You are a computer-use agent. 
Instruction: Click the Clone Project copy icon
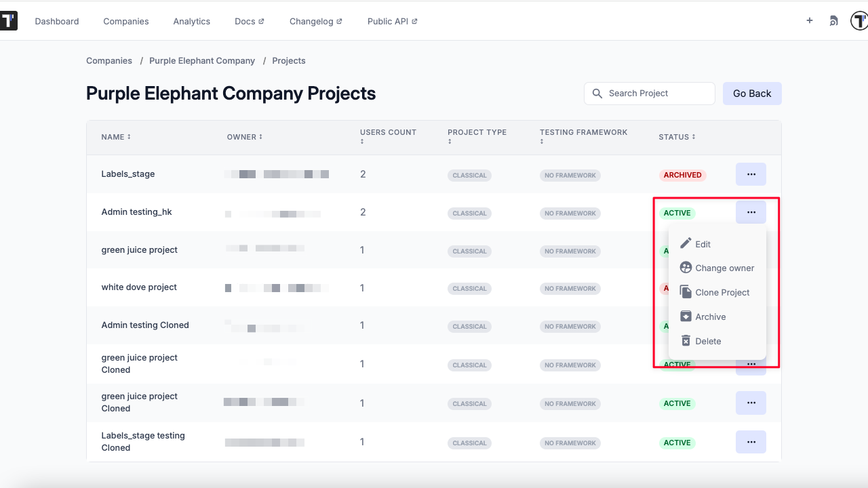[x=686, y=291]
